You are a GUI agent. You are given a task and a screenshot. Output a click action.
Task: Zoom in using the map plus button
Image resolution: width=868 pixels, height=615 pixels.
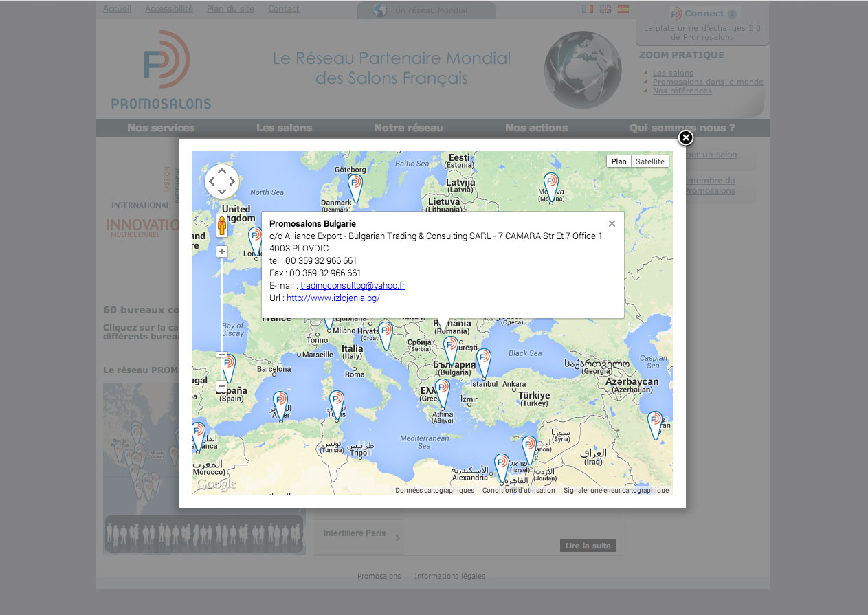[x=222, y=251]
